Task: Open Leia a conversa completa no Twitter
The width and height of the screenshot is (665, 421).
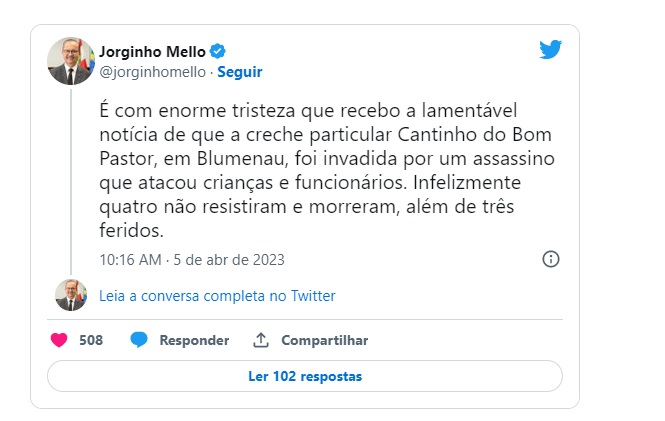Action: [217, 296]
